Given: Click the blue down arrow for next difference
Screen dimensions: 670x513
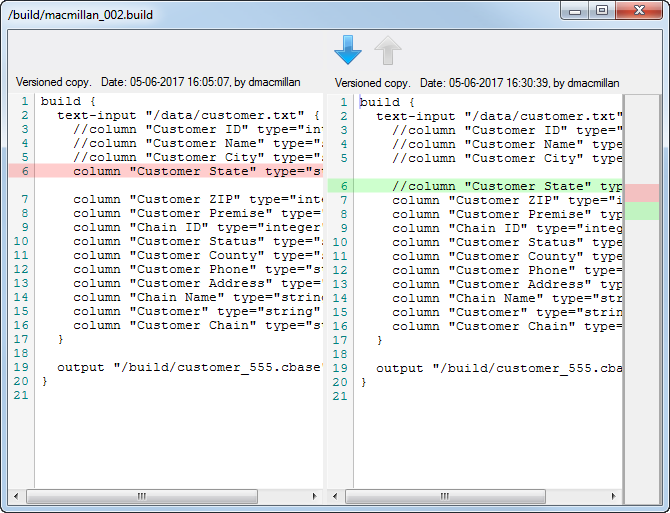Looking at the screenshot, I should tap(347, 51).
